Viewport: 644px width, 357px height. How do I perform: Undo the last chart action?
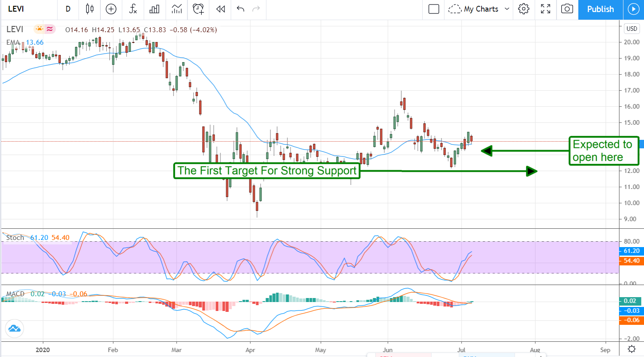tap(241, 9)
